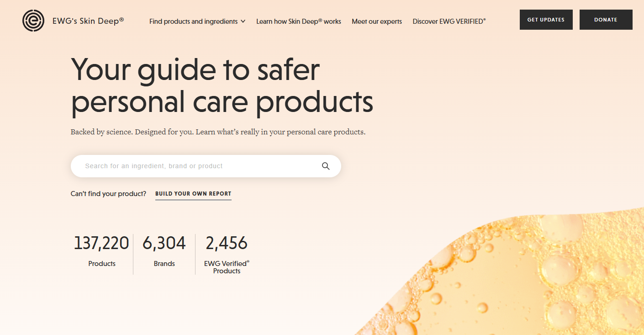Open the Find products and ingredients menu

(193, 21)
